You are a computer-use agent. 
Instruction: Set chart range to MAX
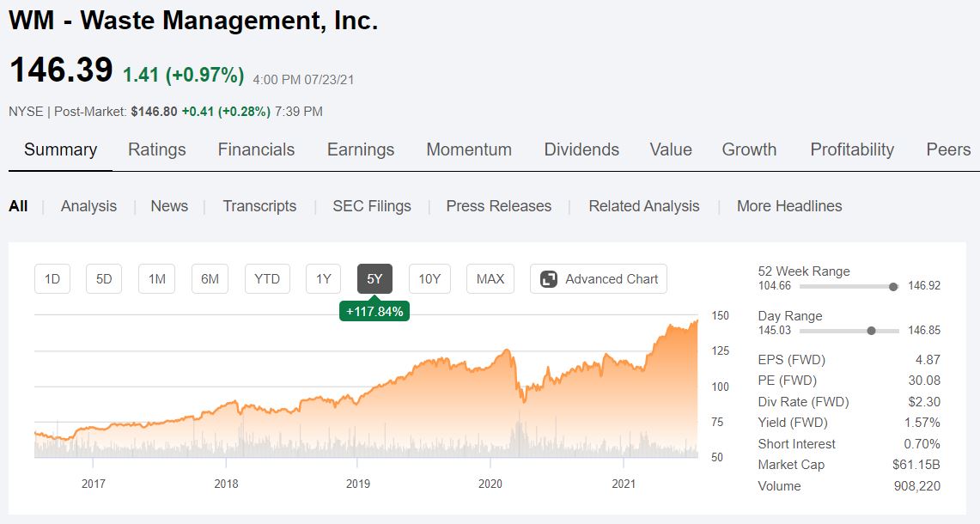pos(490,279)
